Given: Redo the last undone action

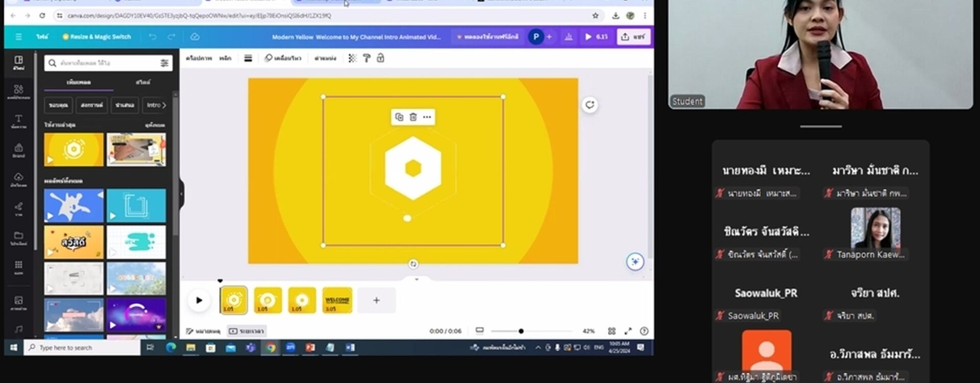Looking at the screenshot, I should coord(171,37).
